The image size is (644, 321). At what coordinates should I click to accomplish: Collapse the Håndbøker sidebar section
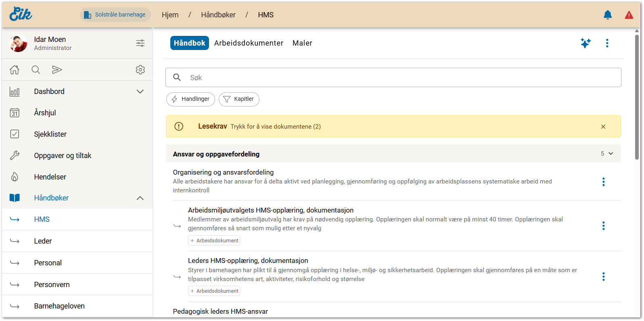tap(140, 198)
